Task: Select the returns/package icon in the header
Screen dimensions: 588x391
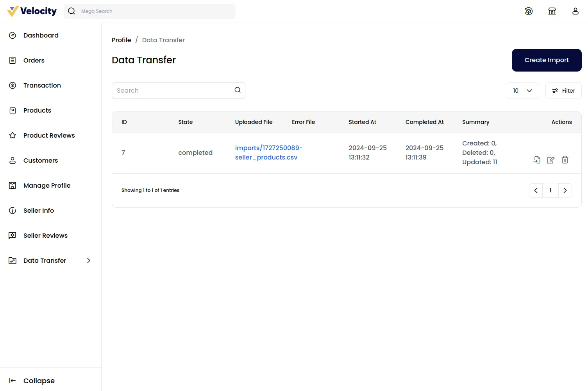Action: (x=528, y=11)
